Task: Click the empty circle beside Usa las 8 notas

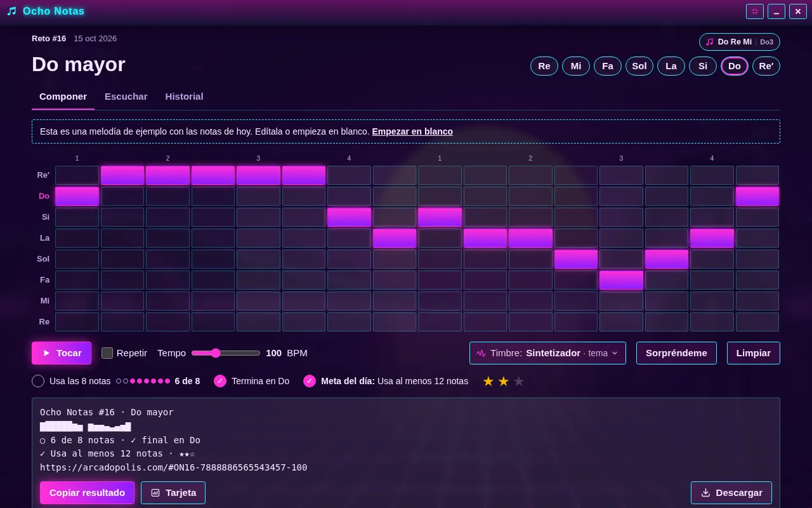Action: [38, 381]
